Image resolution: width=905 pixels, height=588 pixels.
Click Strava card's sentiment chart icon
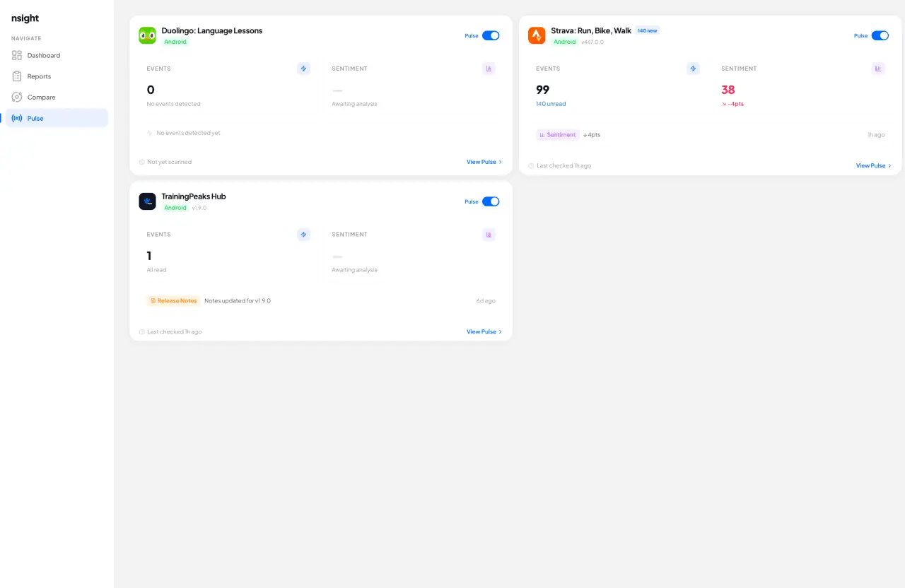click(878, 69)
